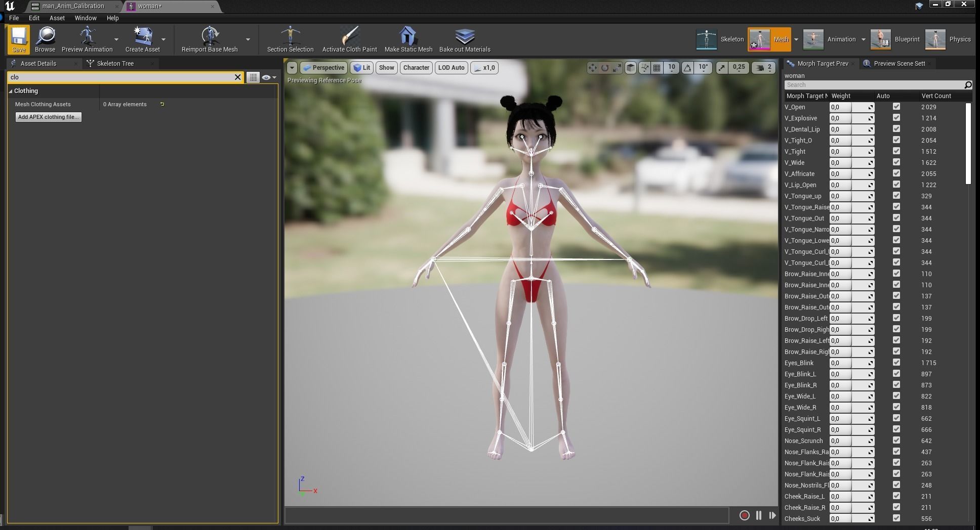Select the scale gizmo tool in viewport
The width and height of the screenshot is (980, 530).
(x=617, y=68)
